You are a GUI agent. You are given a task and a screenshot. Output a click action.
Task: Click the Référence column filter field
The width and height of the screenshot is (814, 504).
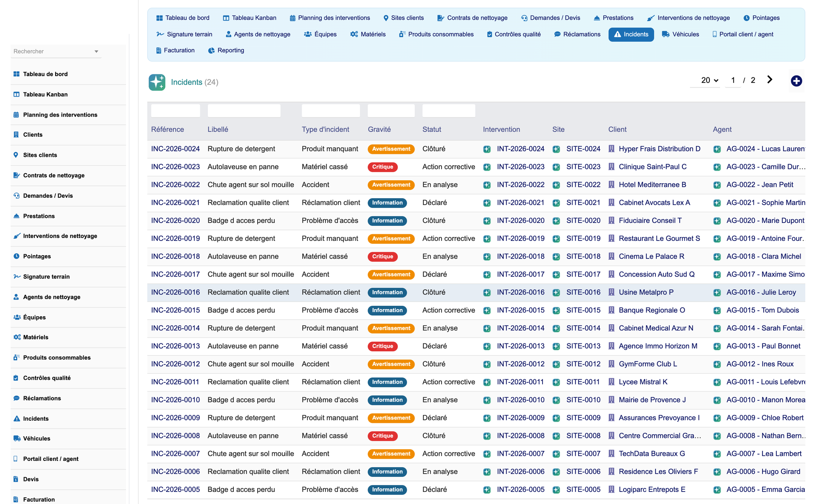176,111
